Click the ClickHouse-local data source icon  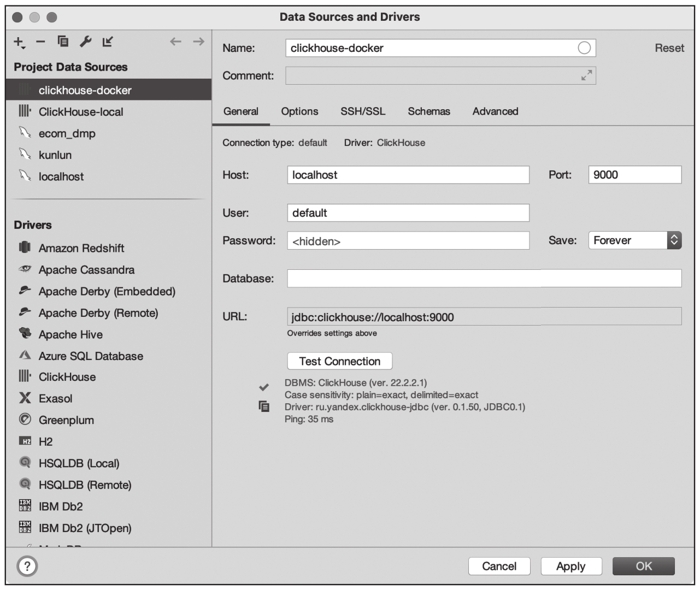click(25, 111)
